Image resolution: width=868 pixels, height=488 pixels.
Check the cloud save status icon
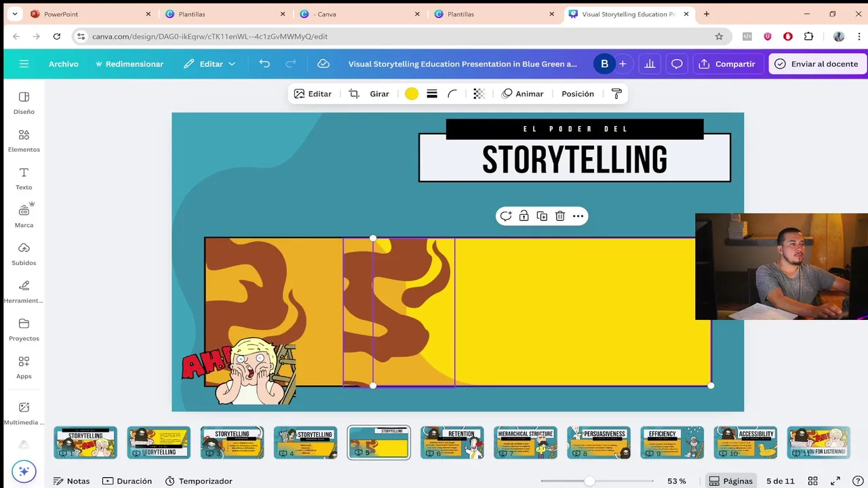pyautogui.click(x=323, y=64)
